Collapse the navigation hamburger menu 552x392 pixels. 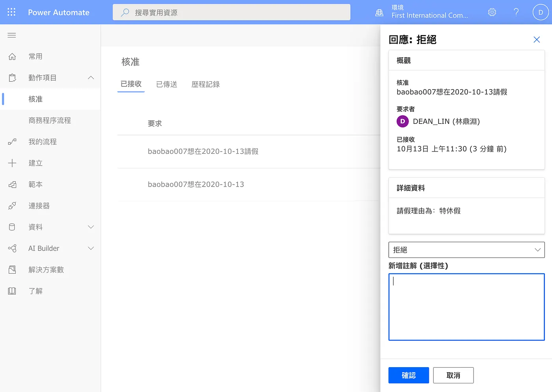pos(12,35)
